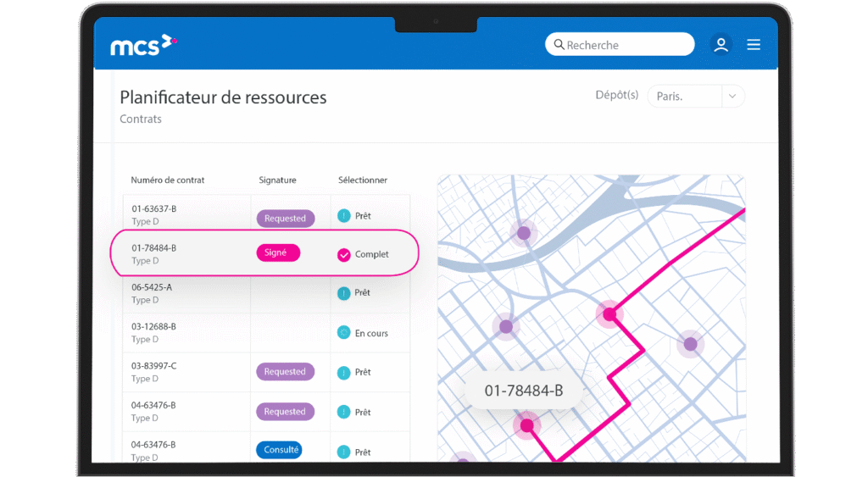Click En cours status icon for 03-12688-B

344,333
